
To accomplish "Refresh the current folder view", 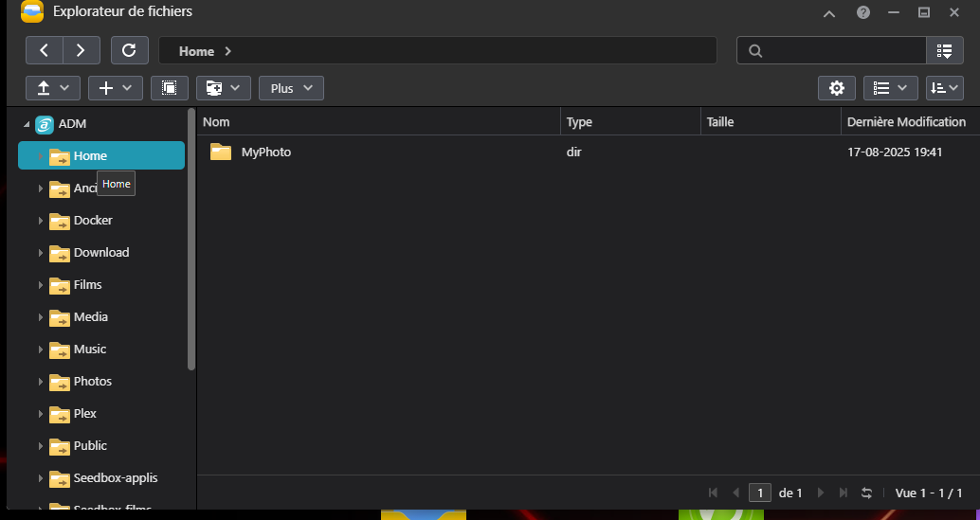I will [130, 50].
